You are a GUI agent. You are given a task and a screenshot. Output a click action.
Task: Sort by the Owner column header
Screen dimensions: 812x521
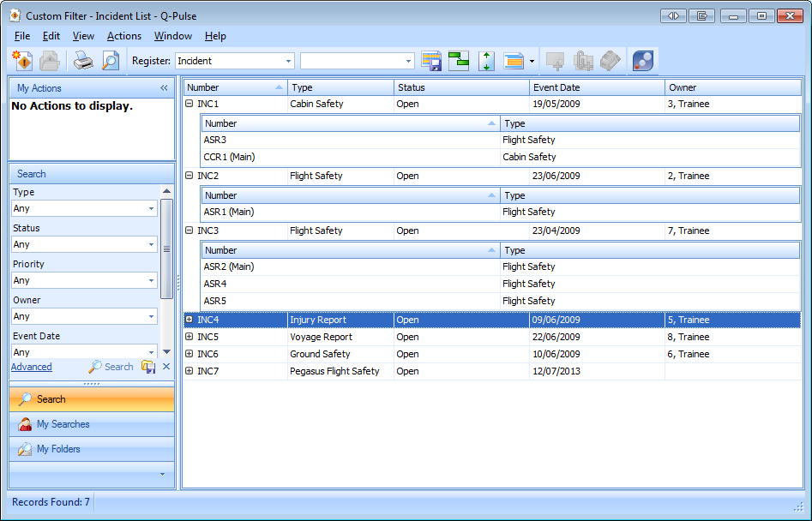point(733,87)
